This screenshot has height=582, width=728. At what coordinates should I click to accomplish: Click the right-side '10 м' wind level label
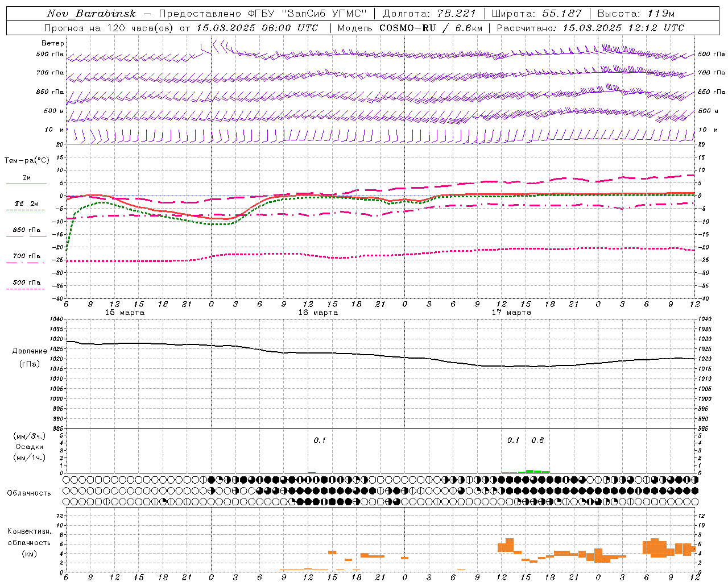(709, 130)
